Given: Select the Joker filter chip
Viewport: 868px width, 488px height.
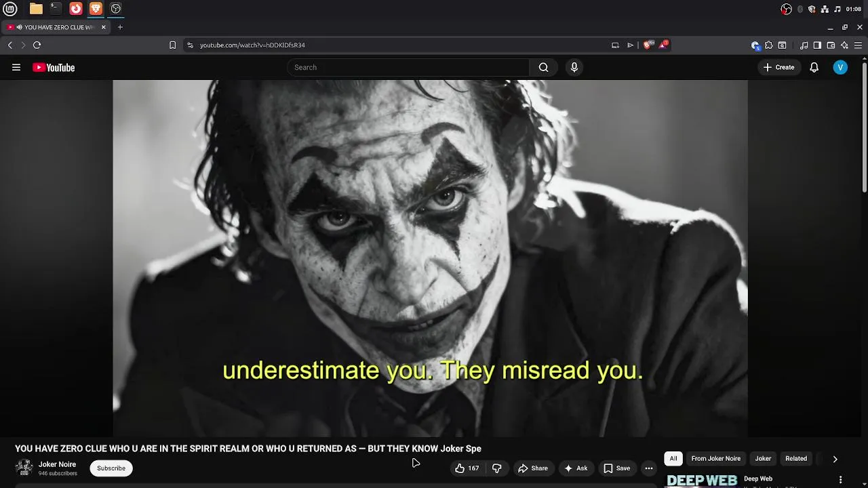Looking at the screenshot, I should (x=763, y=459).
